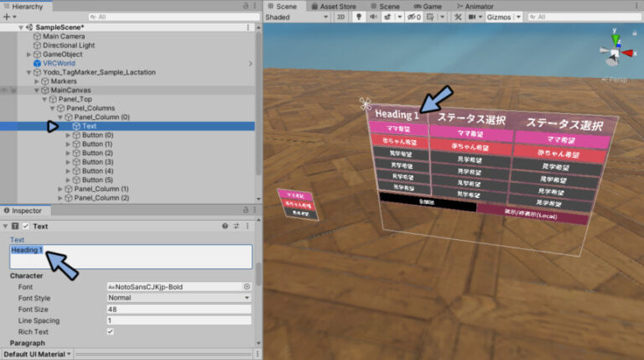Select Main Camera in hierarchy
The height and width of the screenshot is (360, 644).
(64, 36)
